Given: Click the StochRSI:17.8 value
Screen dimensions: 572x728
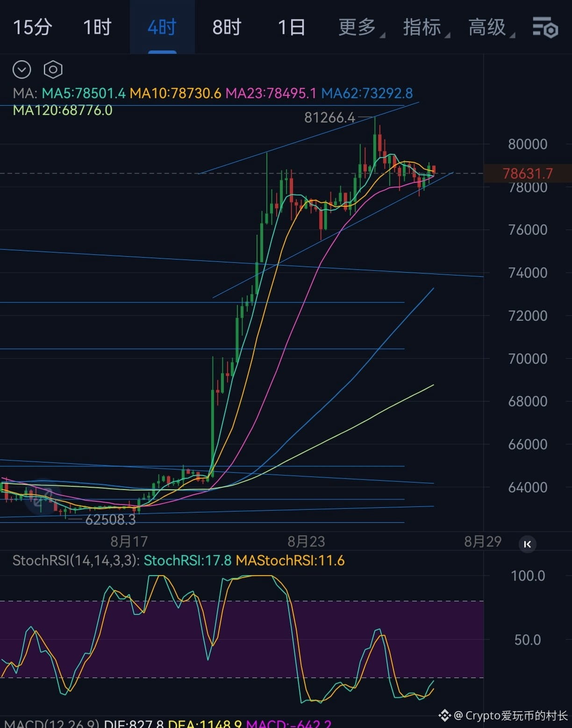Looking at the screenshot, I should (187, 560).
